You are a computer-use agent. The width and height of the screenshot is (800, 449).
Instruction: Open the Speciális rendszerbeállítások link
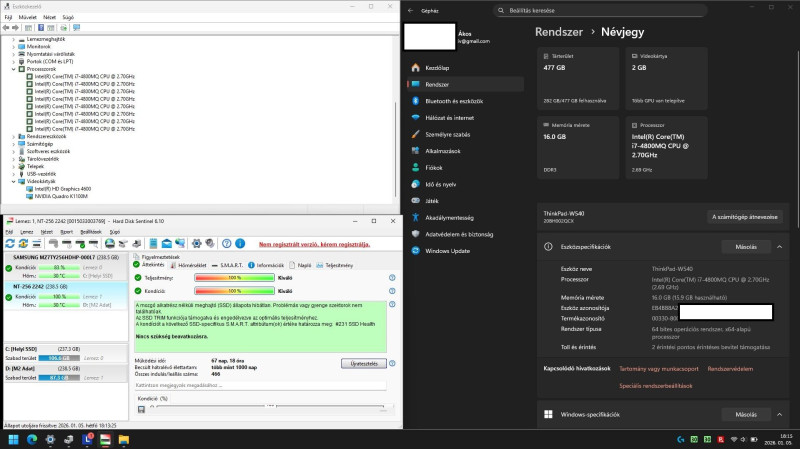(x=656, y=386)
